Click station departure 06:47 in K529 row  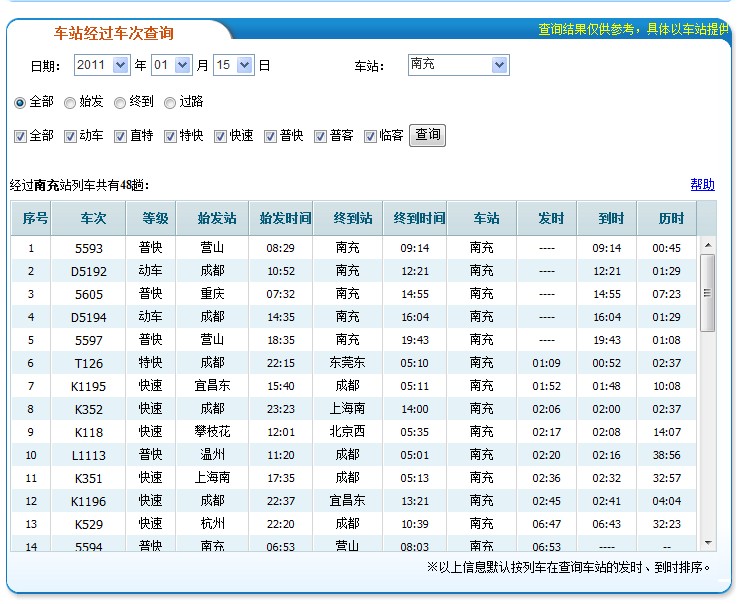click(x=546, y=524)
